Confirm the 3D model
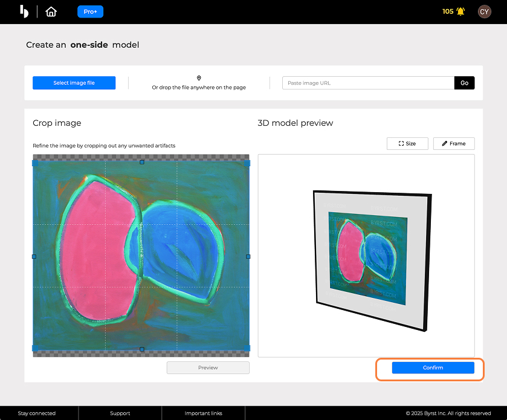 (433, 367)
